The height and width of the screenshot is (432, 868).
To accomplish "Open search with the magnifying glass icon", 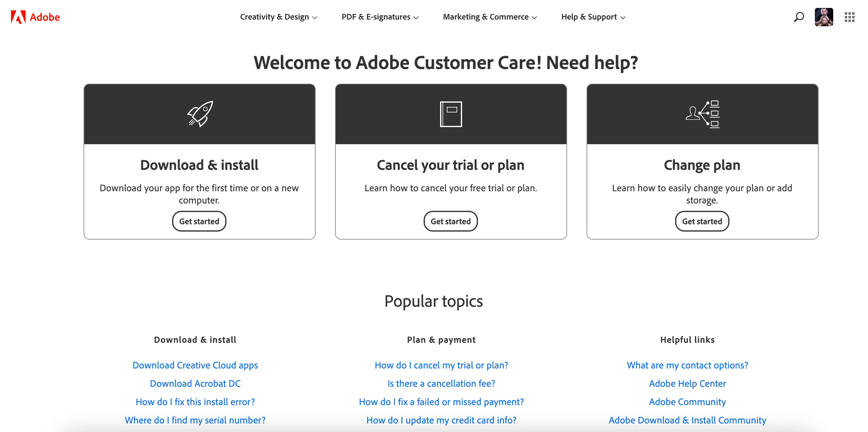I will (799, 17).
